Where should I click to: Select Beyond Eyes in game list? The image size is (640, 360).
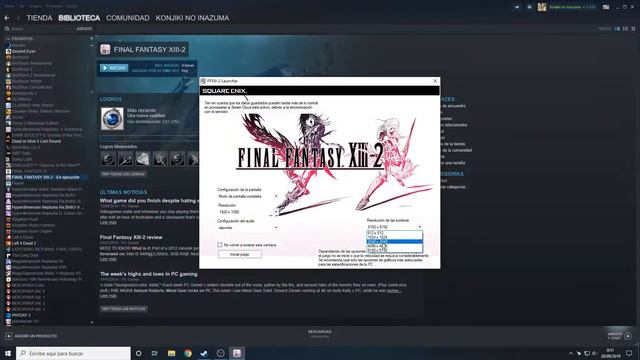click(23, 51)
